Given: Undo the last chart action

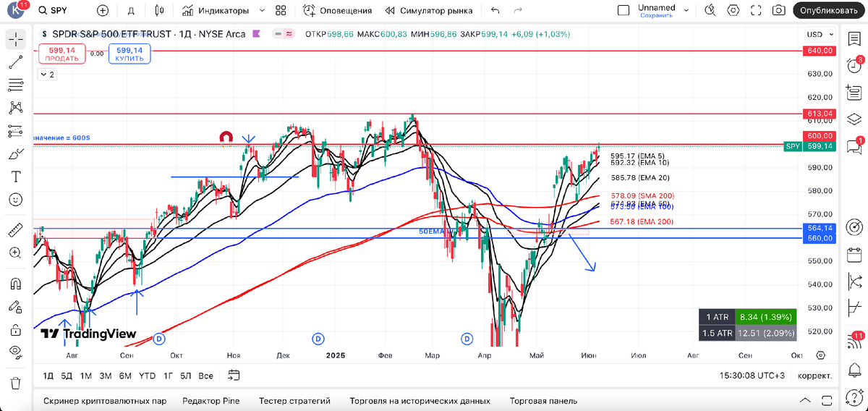Looking at the screenshot, I should pos(495,10).
